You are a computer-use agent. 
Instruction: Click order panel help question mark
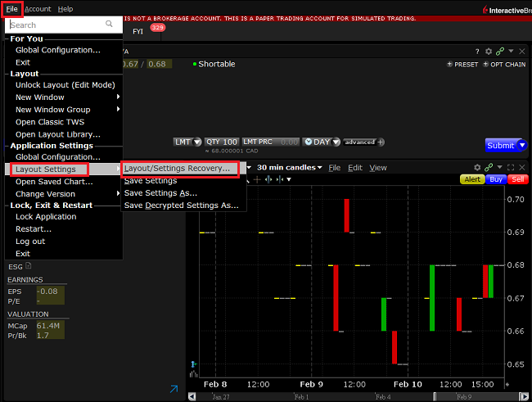click(x=477, y=52)
